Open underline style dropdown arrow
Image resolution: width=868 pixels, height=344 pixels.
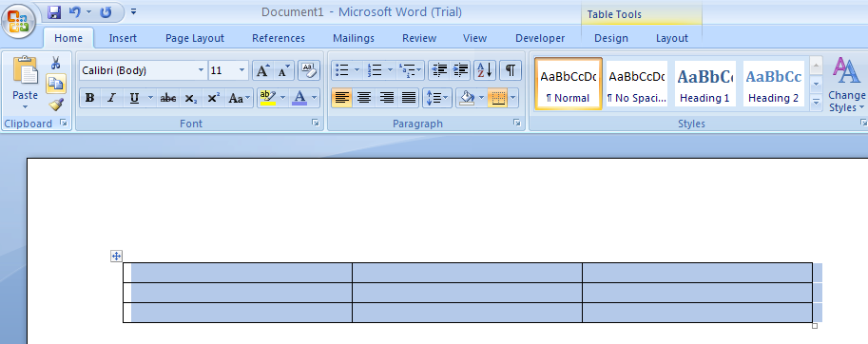(x=150, y=99)
